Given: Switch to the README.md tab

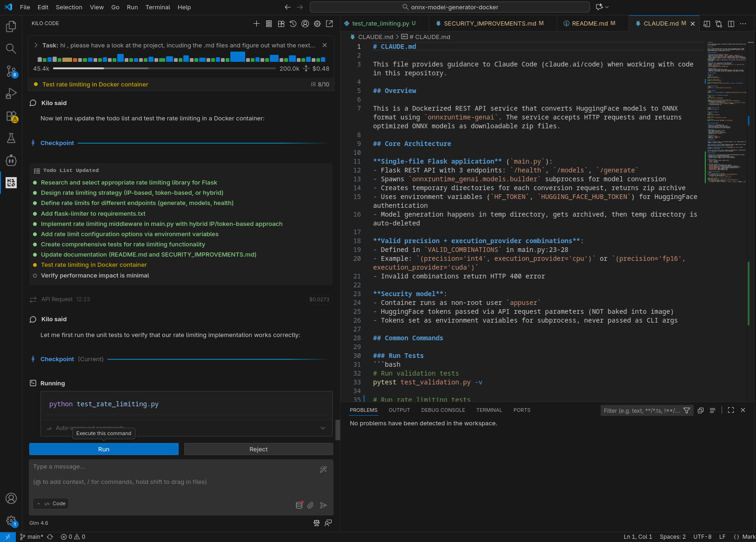Looking at the screenshot, I should (x=589, y=23).
